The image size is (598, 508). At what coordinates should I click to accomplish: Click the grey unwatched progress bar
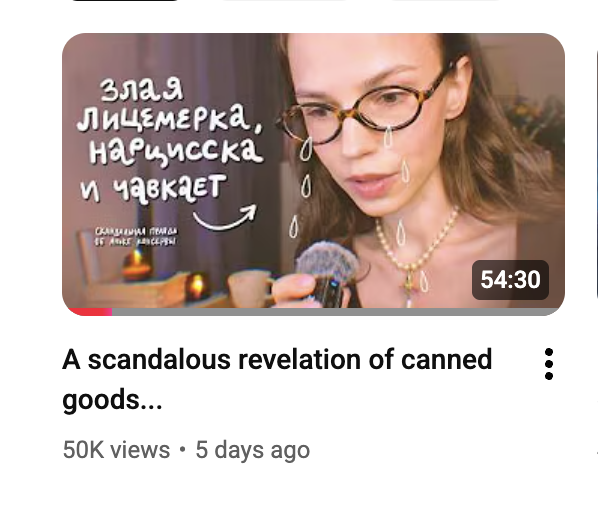tap(336, 312)
